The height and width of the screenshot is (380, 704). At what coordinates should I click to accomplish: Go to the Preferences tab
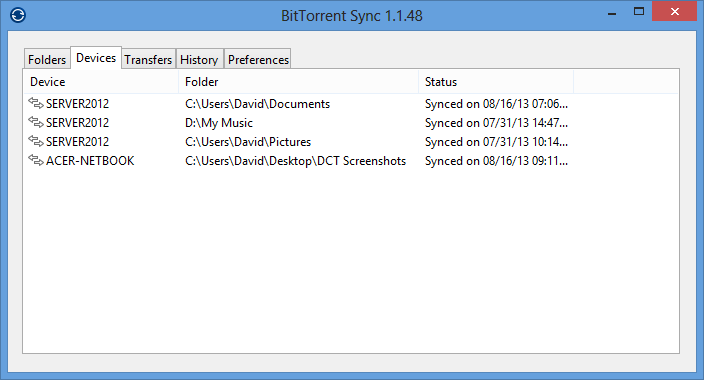pos(258,59)
